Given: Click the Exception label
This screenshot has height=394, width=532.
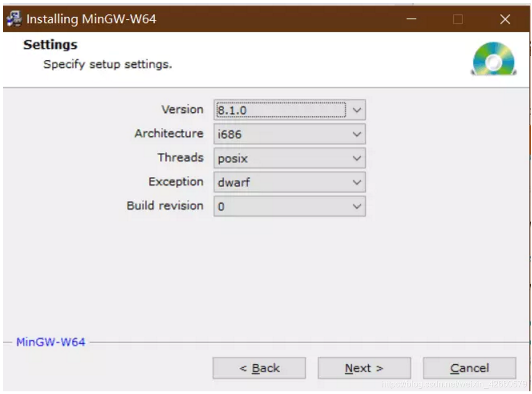Looking at the screenshot, I should pyautogui.click(x=176, y=182).
